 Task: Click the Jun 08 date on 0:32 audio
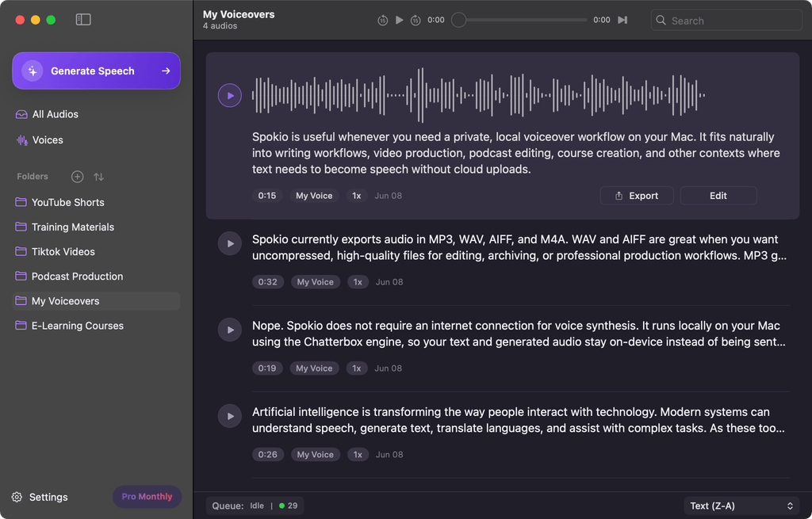389,282
